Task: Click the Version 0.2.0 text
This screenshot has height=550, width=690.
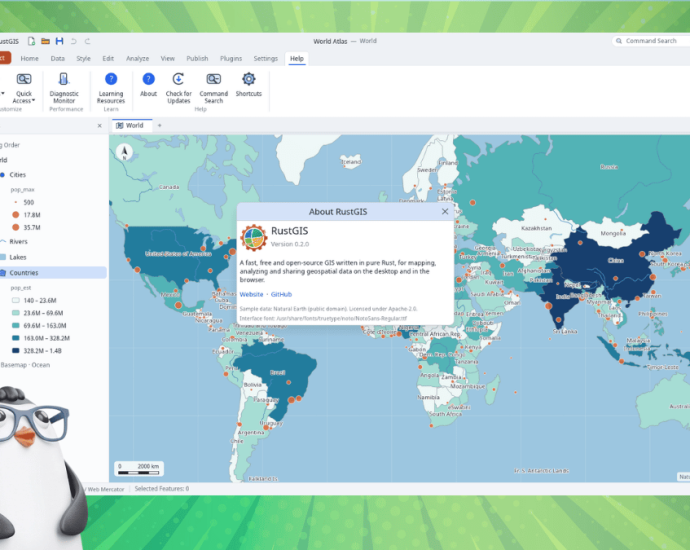Action: (x=290, y=244)
